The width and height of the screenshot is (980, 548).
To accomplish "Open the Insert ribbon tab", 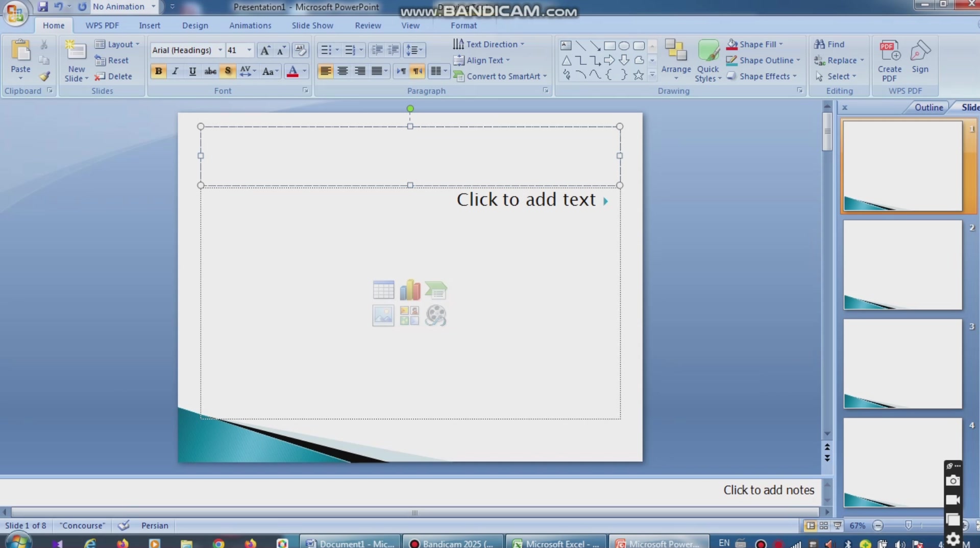I will point(150,26).
